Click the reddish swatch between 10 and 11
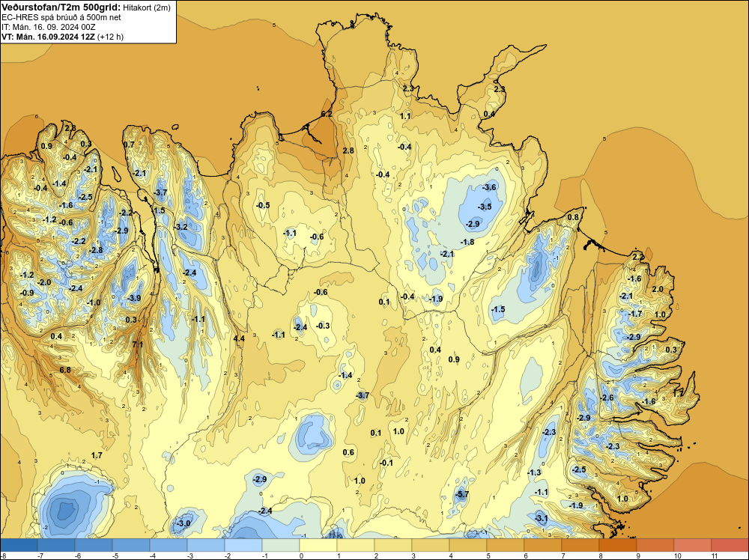 [693, 545]
